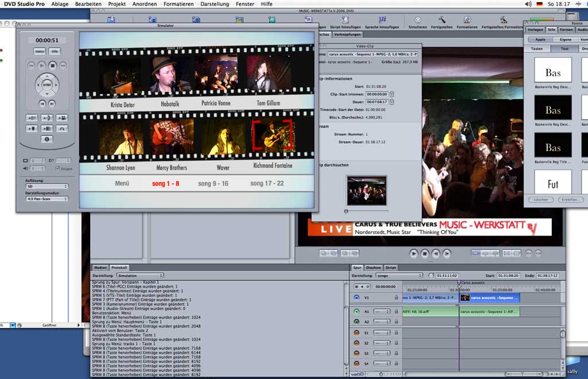Open the Auflösung SD dropdown

pyautogui.click(x=47, y=186)
